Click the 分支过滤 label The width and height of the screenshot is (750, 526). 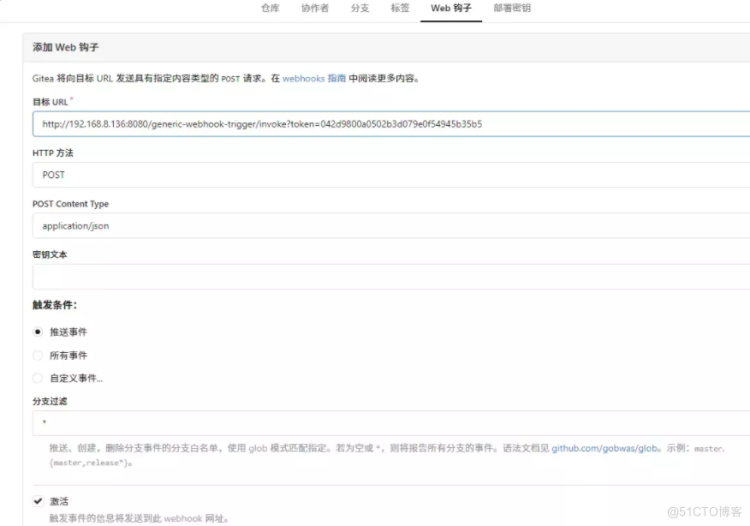(x=50, y=401)
